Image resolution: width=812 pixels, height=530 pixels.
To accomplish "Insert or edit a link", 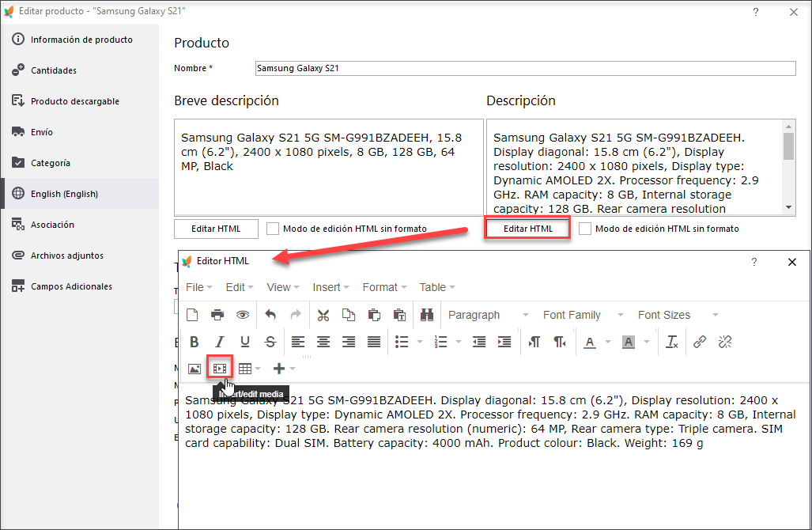I will [x=700, y=342].
